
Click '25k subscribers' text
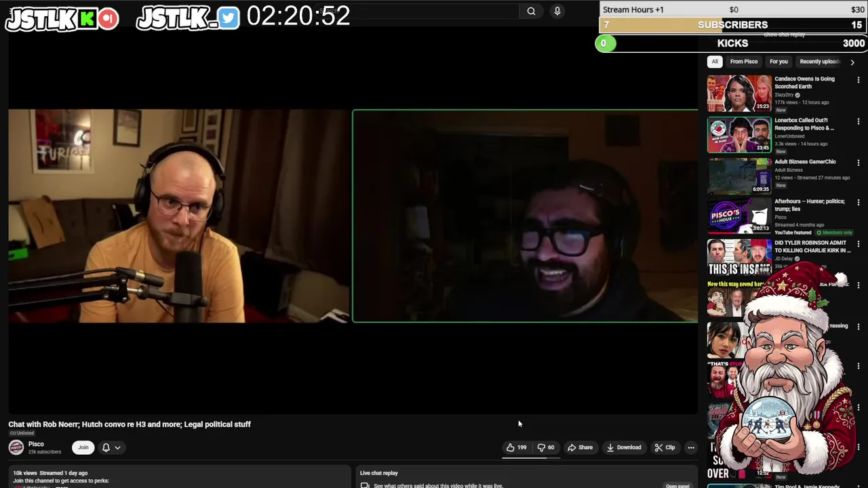pos(45,452)
